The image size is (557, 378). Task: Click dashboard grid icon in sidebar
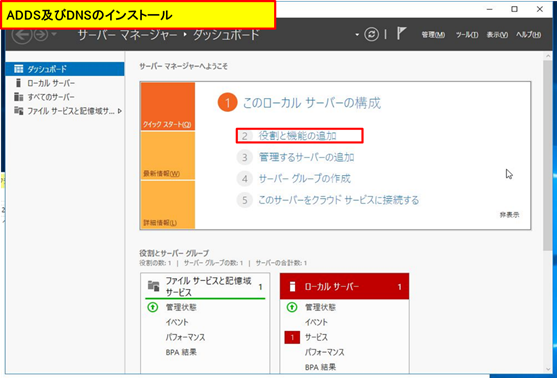18,69
